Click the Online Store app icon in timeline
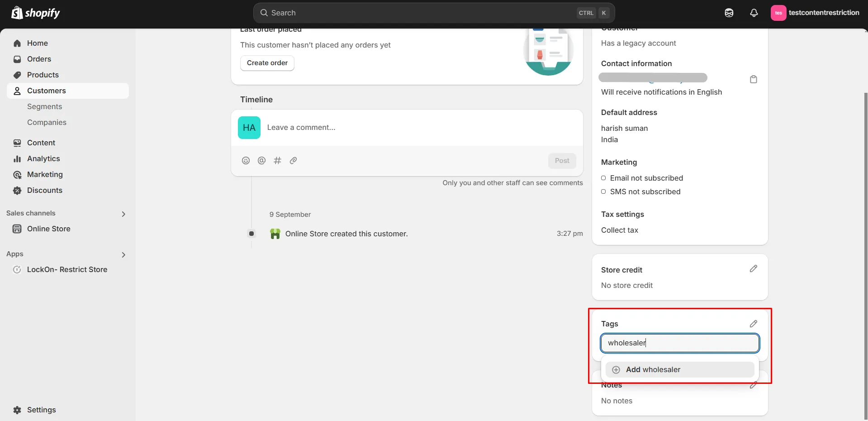The height and width of the screenshot is (421, 868). coord(275,234)
